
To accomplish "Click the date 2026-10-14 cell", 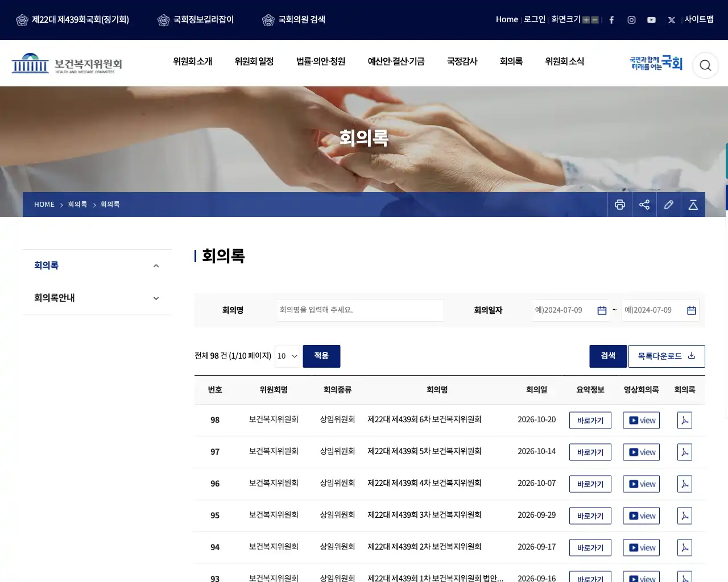I will coord(537,452).
